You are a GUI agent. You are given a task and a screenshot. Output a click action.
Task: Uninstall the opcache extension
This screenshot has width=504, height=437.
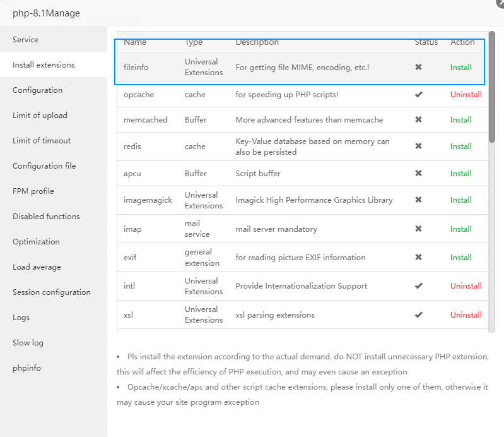[x=466, y=94]
